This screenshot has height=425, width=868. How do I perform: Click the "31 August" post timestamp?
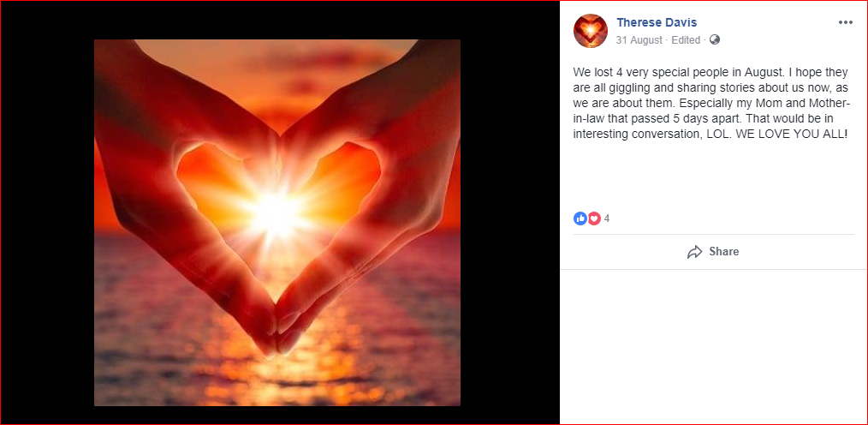[639, 40]
